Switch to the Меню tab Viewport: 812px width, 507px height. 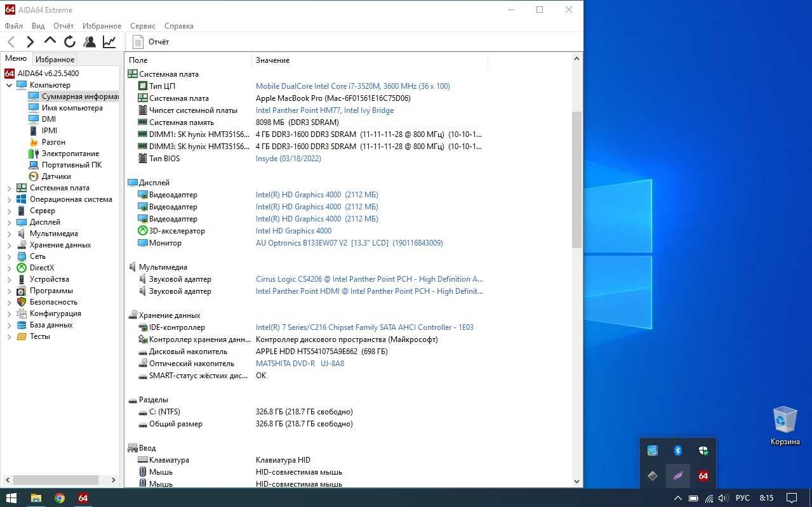point(16,58)
